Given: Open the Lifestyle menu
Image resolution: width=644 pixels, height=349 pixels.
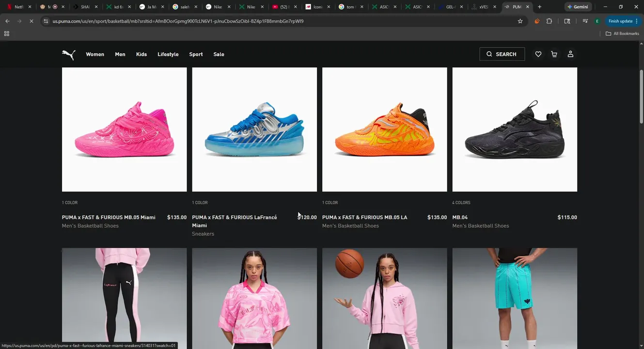Looking at the screenshot, I should 168,54.
